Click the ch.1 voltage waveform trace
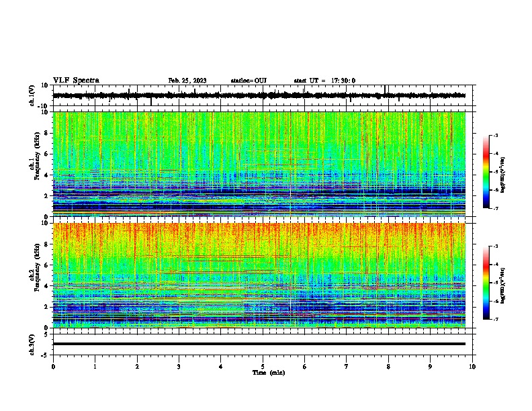 coord(259,95)
